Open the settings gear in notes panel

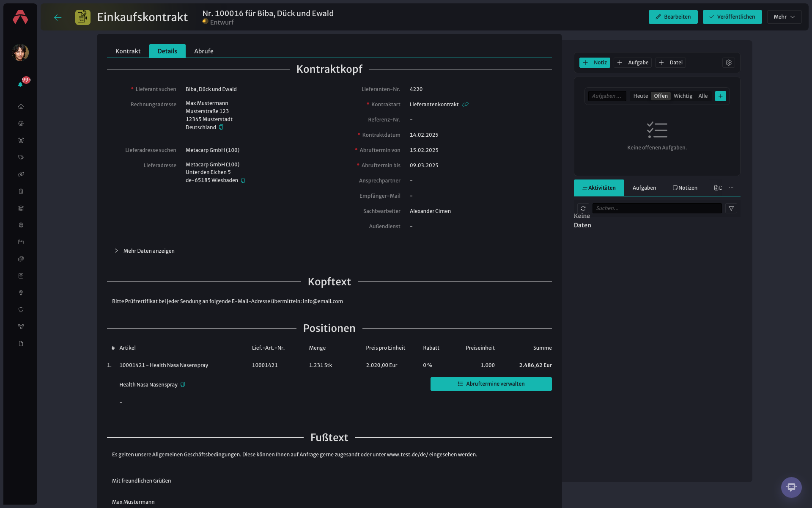tap(729, 63)
